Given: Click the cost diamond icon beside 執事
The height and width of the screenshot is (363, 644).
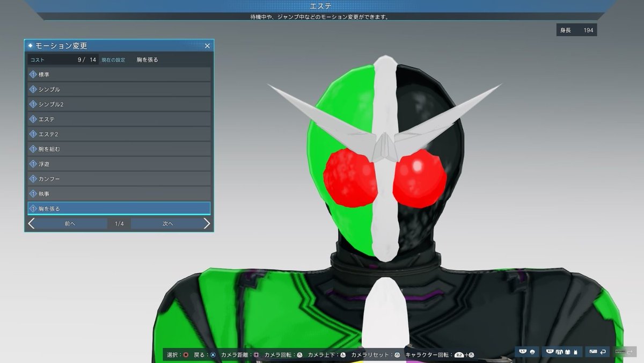Looking at the screenshot, I should click(x=33, y=193).
